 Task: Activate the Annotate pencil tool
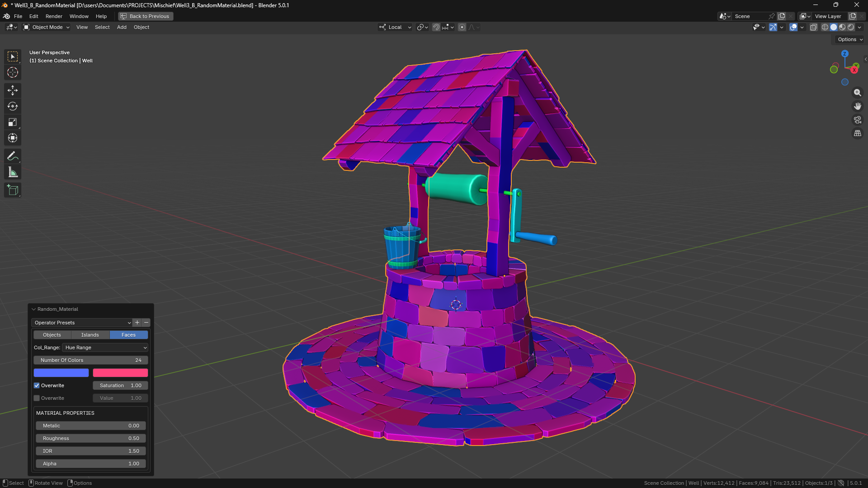[x=13, y=156]
